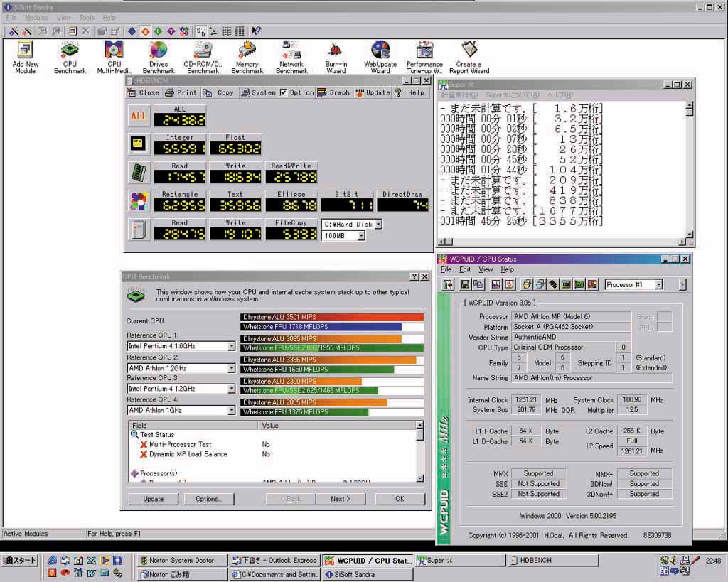Viewport: 728px width, 582px height.
Task: Click the CPU chip icon in HDBENCH
Action: coord(139,144)
